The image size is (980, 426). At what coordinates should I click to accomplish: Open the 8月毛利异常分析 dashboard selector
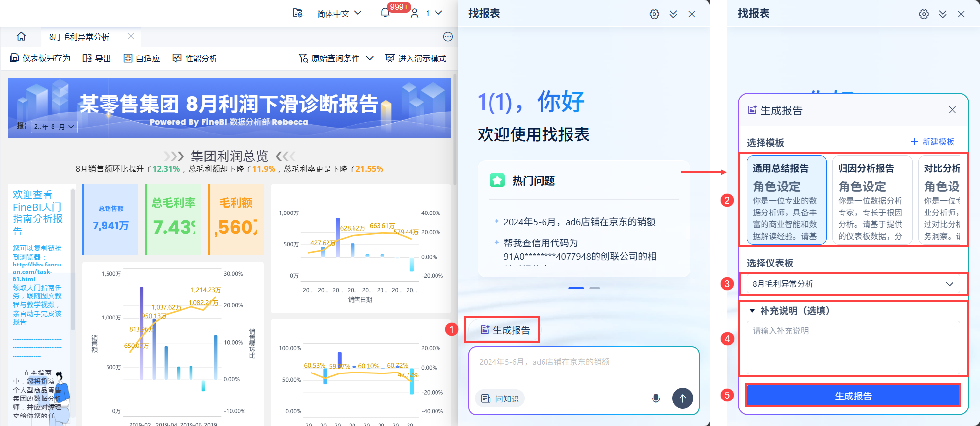(x=853, y=284)
